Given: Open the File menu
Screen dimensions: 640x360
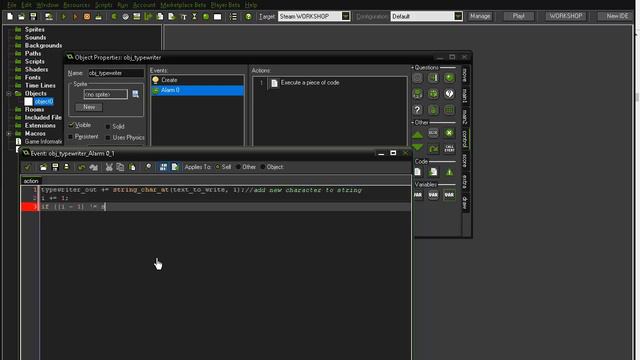Looking at the screenshot, I should tap(12, 5).
